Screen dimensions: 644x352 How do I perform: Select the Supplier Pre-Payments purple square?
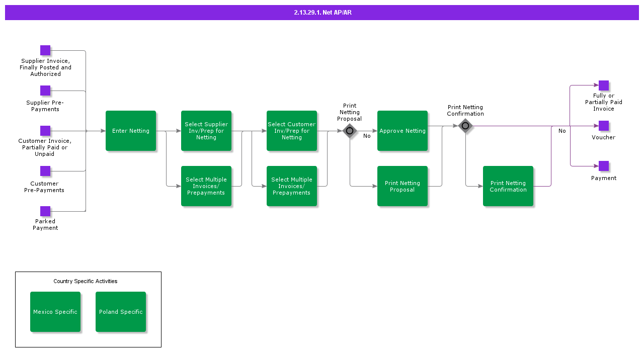coord(45,91)
